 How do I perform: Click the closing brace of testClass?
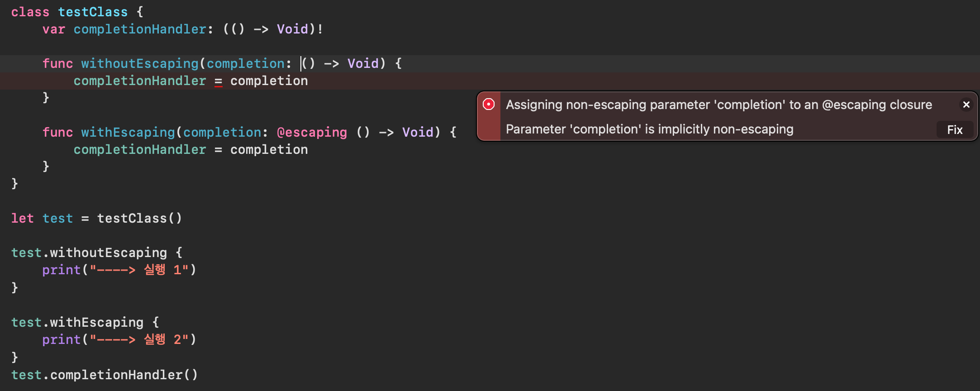tap(14, 183)
